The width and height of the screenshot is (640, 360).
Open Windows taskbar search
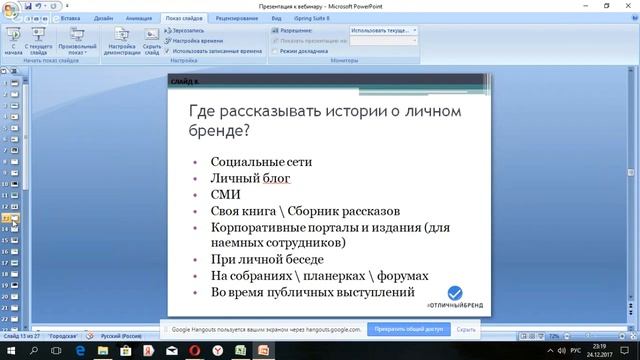[34, 351]
